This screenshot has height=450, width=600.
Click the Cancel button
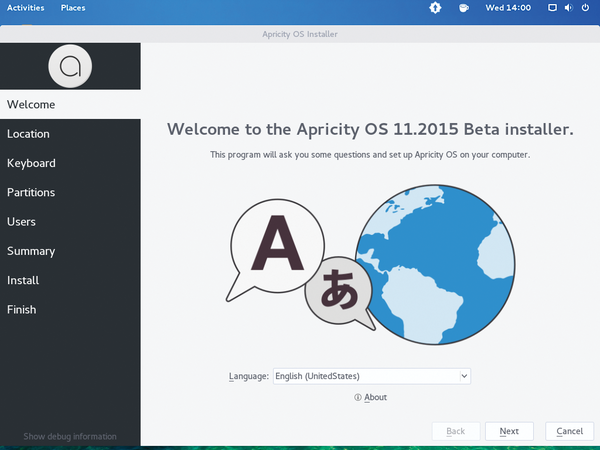click(x=569, y=431)
